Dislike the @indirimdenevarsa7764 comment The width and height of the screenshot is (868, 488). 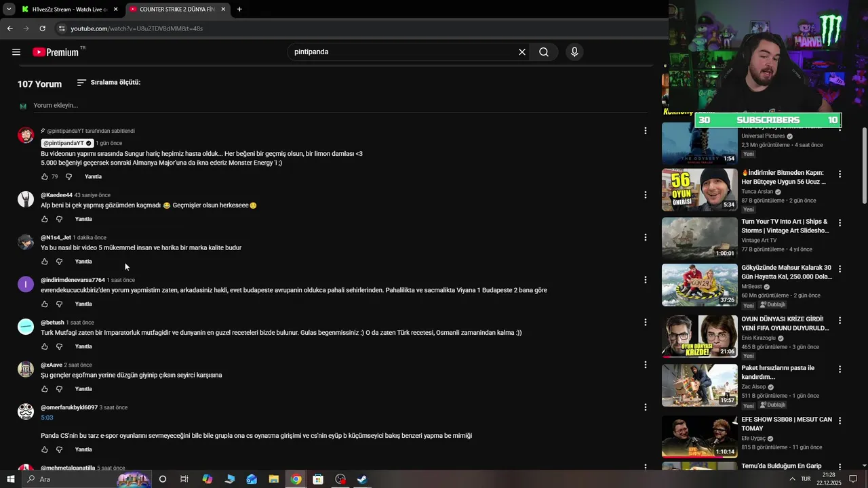(59, 304)
